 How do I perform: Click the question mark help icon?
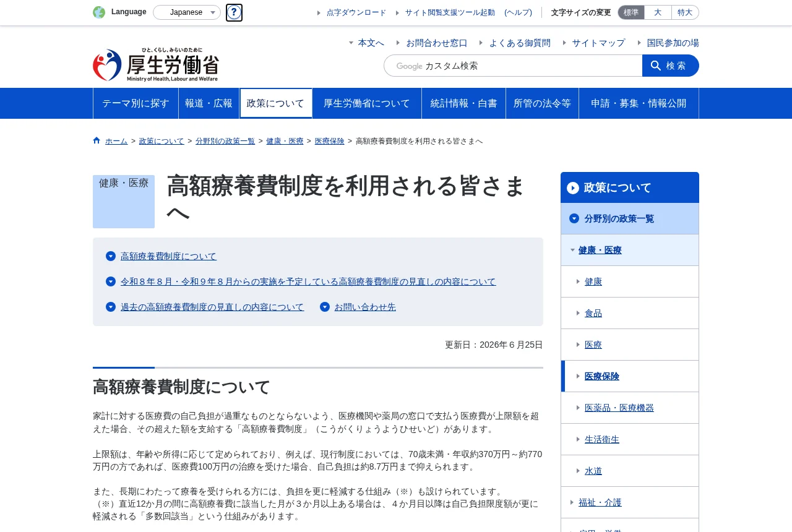pos(234,12)
